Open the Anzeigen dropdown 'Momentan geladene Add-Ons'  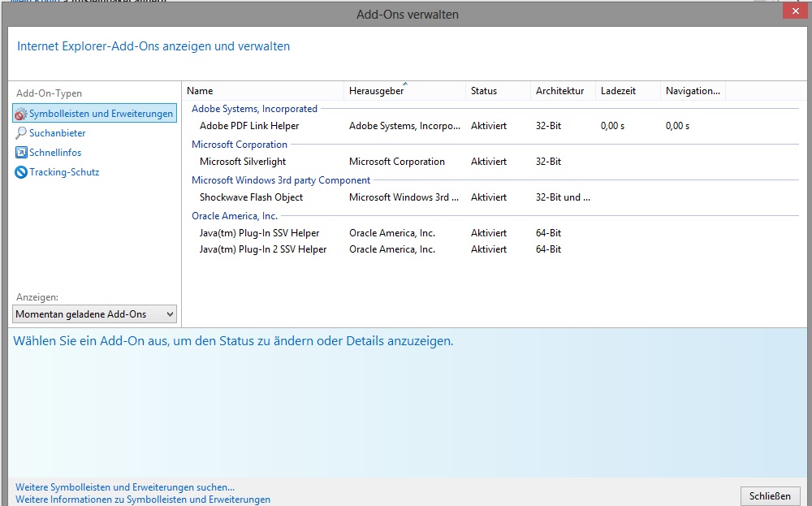94,314
